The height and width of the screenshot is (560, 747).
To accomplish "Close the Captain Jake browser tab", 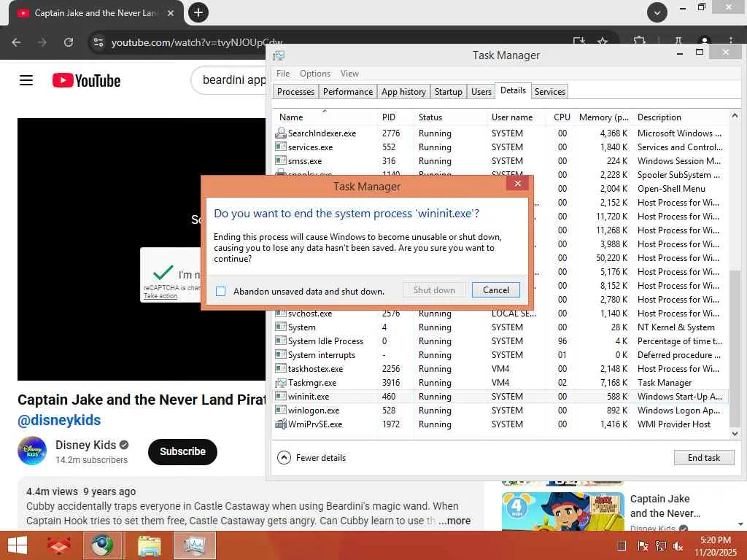I will tap(171, 13).
